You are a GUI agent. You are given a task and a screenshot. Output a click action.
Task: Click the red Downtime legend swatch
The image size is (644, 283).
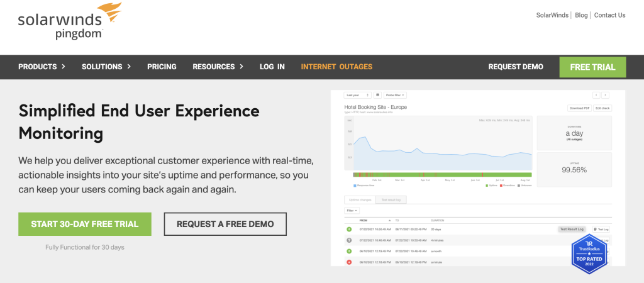coord(501,186)
